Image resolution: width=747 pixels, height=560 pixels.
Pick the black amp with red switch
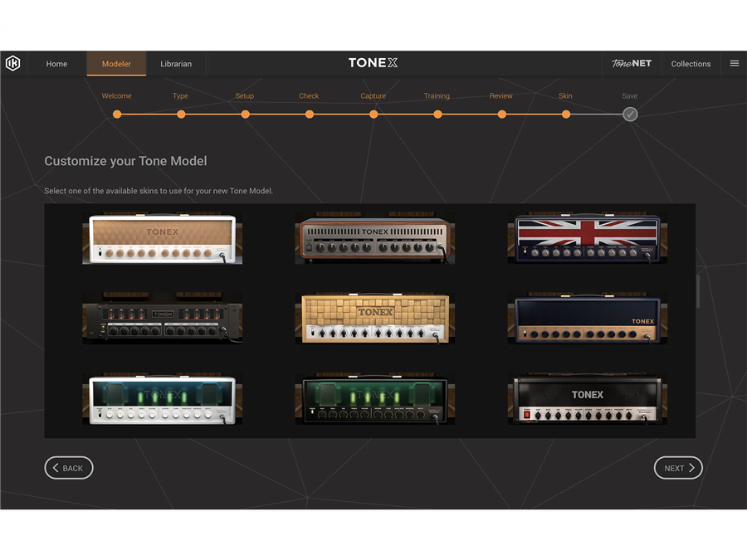tap(588, 400)
